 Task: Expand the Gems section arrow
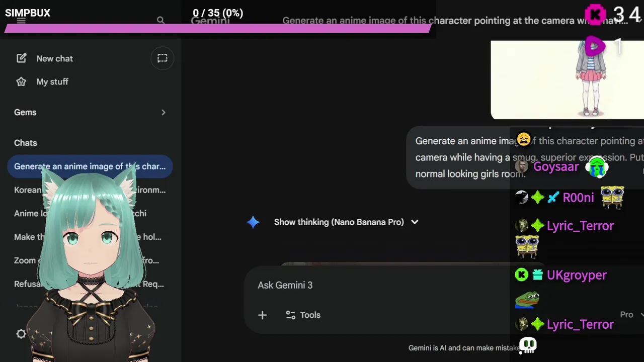click(163, 112)
